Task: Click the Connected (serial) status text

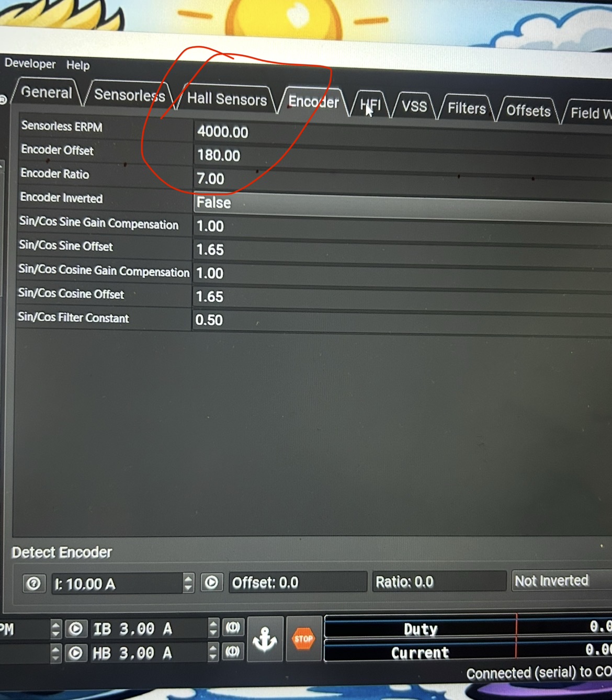Action: pyautogui.click(x=539, y=672)
